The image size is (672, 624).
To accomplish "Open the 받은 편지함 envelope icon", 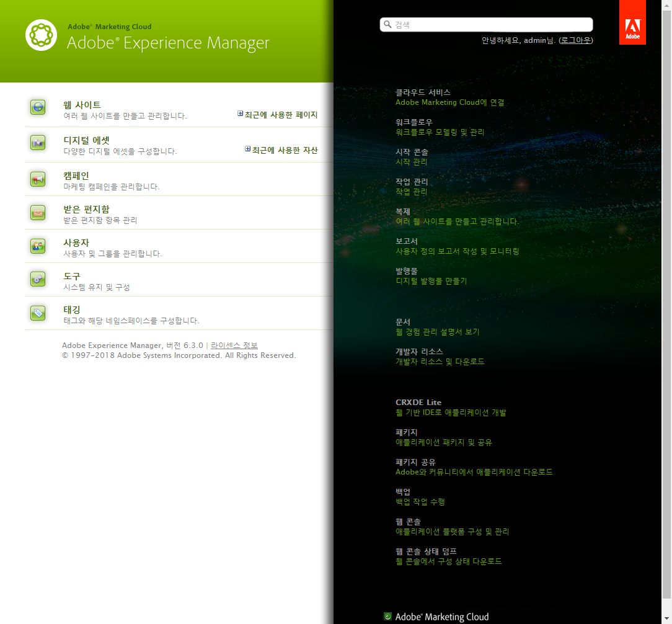I will (x=38, y=212).
